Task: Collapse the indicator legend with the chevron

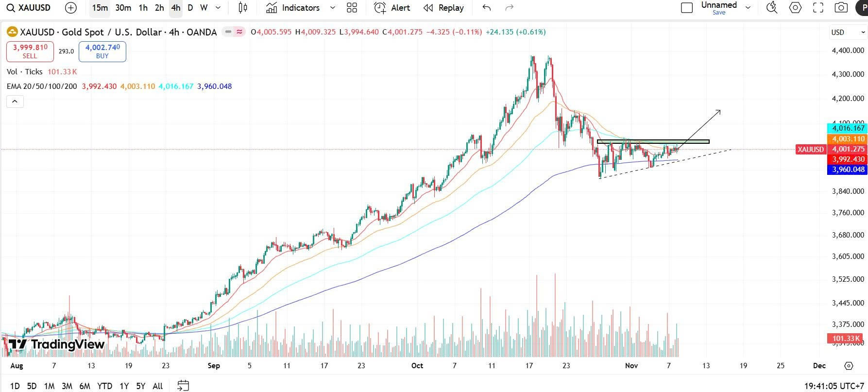Action: point(15,102)
